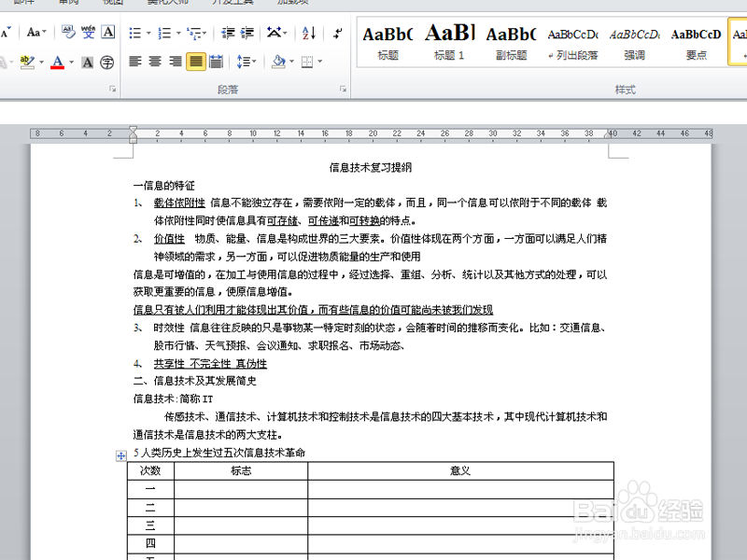The width and height of the screenshot is (747, 560).
Task: Click the first-line indent marker on ruler
Action: tap(133, 130)
